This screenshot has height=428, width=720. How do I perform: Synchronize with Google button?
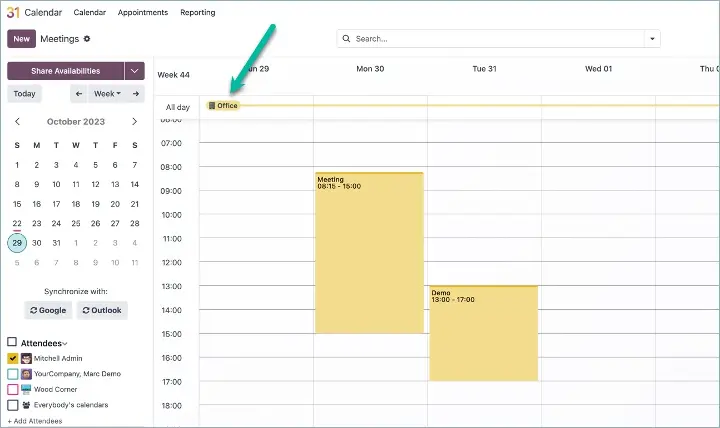(x=48, y=310)
